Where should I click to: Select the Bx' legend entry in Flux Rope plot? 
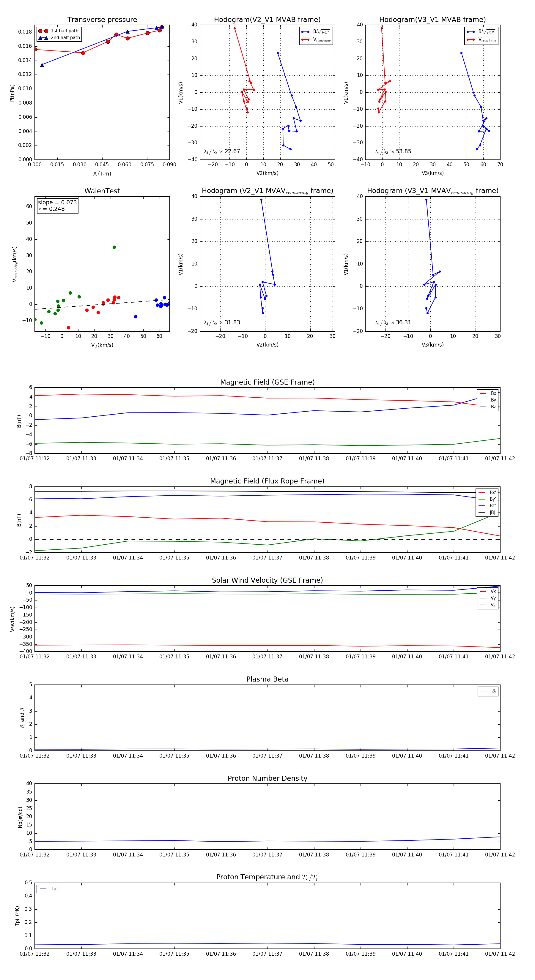pyautogui.click(x=487, y=492)
